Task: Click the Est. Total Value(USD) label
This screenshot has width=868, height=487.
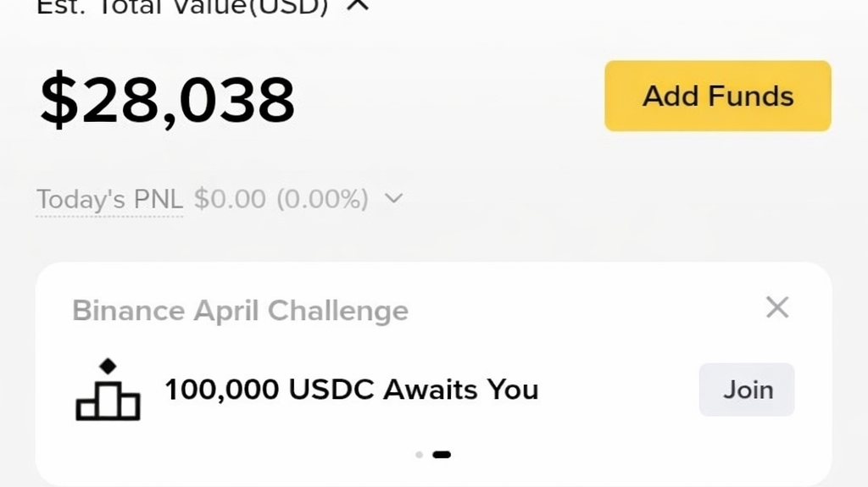Action: pos(182,7)
